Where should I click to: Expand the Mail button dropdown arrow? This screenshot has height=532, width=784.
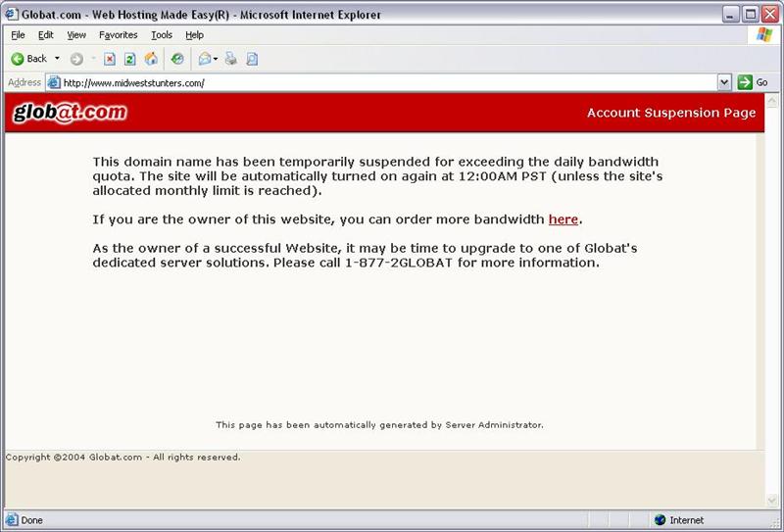point(216,59)
